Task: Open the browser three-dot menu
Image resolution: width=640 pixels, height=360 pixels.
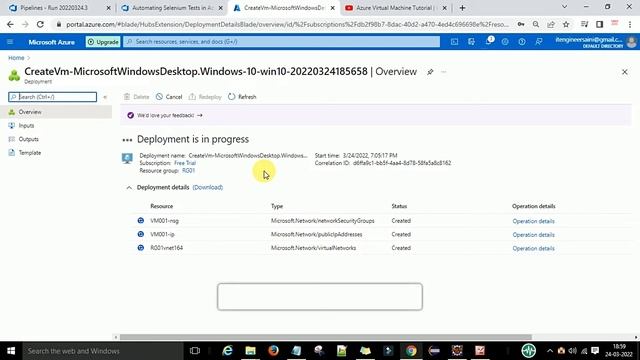Action: tap(630, 24)
